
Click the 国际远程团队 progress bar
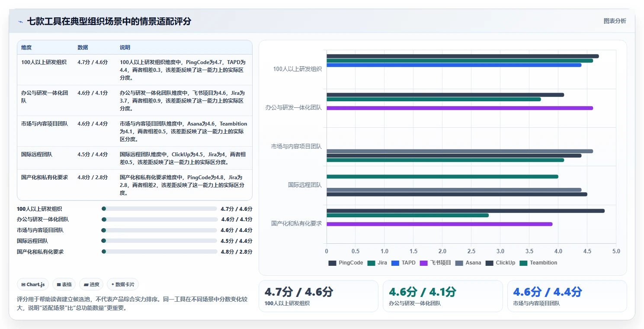159,241
